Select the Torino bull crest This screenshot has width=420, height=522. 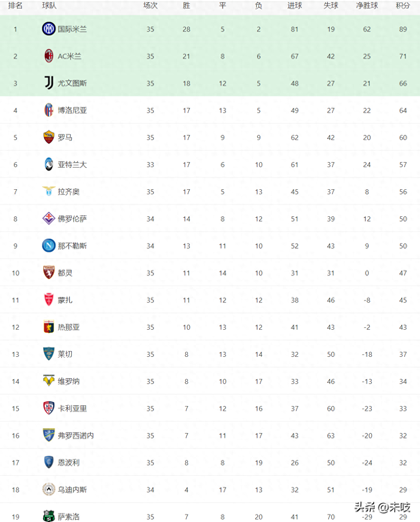49,273
